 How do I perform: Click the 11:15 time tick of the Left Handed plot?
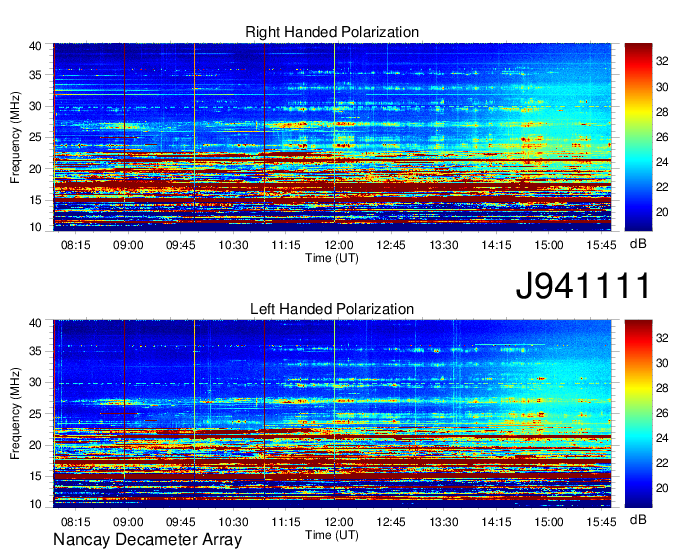286,522
